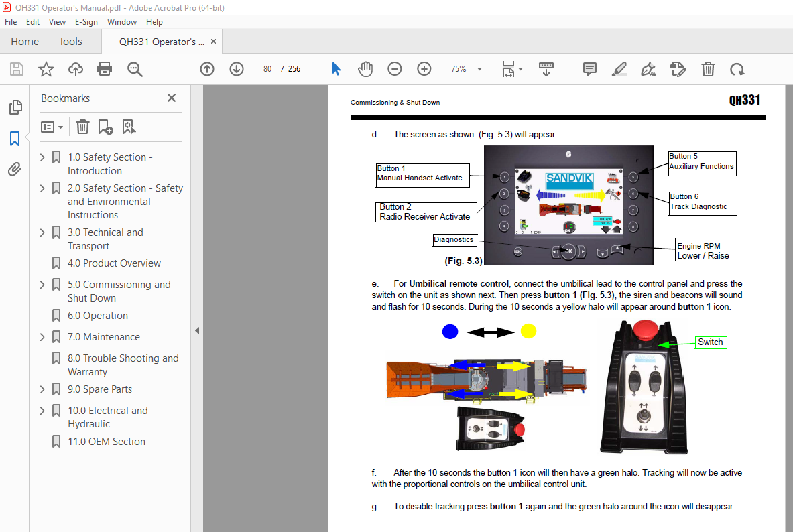793x532 pixels.
Task: Click the Bookmarks panel title
Action: (x=65, y=98)
